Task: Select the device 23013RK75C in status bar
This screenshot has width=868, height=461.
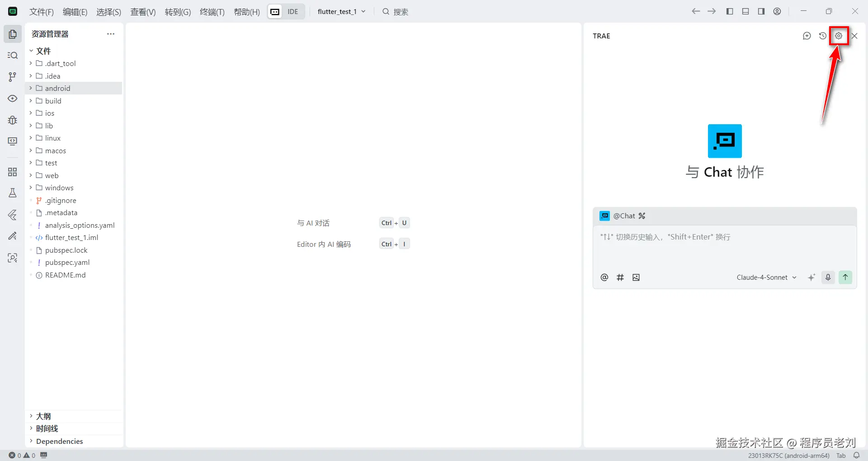Action: point(788,456)
